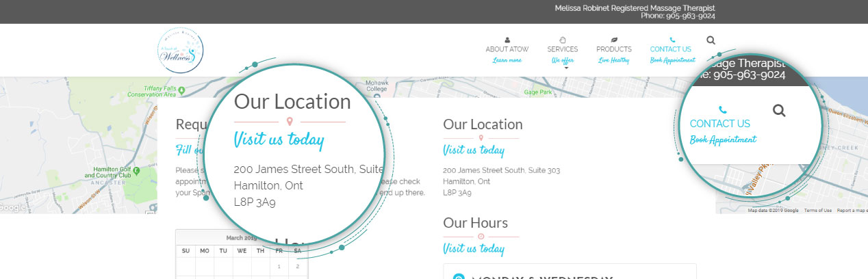
Task: Open the Products menu item
Action: click(613, 49)
